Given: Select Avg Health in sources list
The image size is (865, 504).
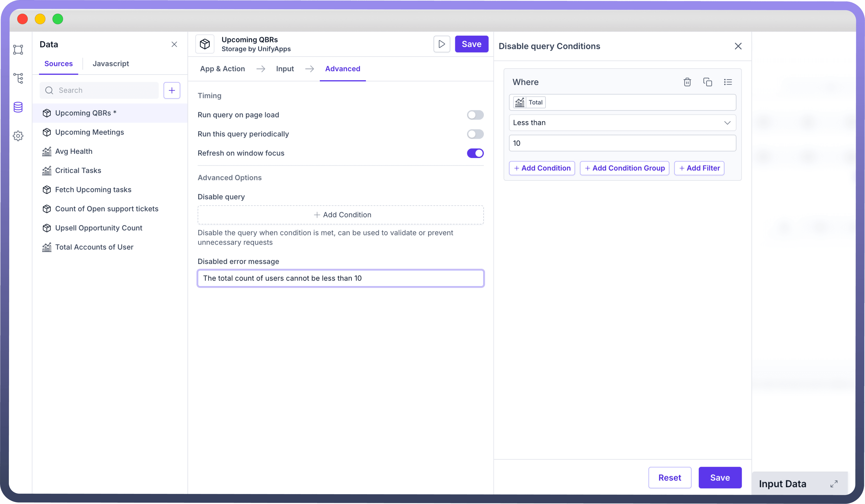Looking at the screenshot, I should pos(73,151).
